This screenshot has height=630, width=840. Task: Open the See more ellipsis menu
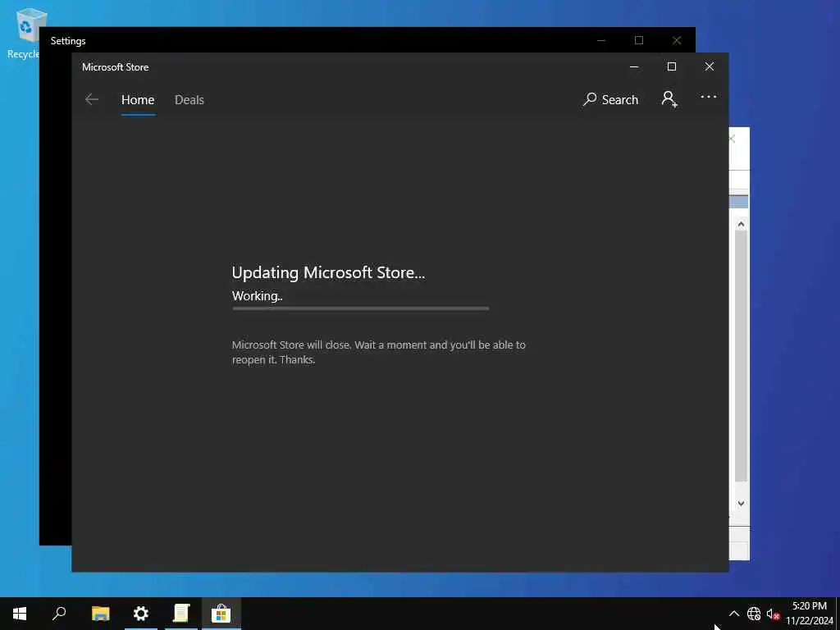[708, 97]
